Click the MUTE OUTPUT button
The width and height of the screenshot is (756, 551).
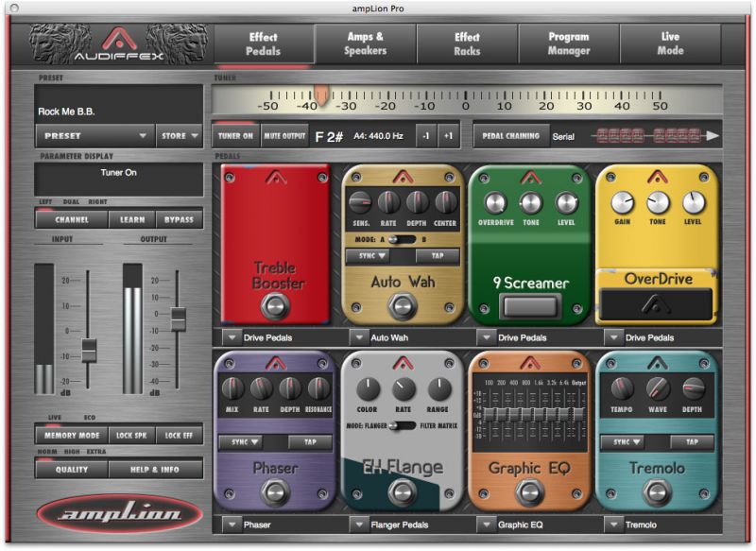coord(284,136)
